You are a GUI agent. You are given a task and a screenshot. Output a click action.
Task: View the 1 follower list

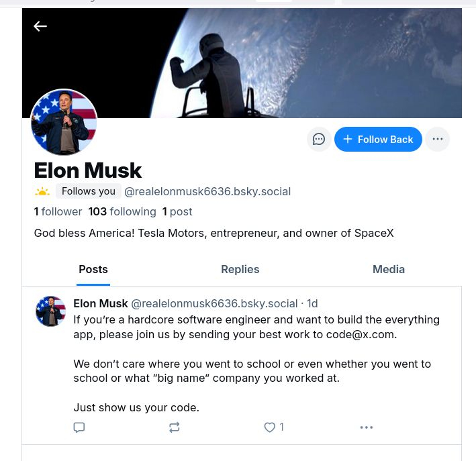(58, 211)
